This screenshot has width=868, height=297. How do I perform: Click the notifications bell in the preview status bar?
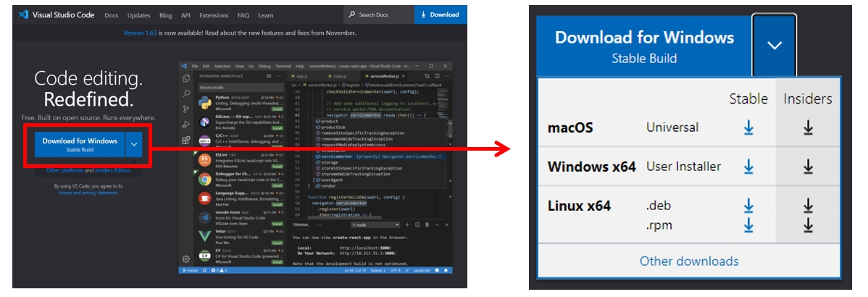446,270
